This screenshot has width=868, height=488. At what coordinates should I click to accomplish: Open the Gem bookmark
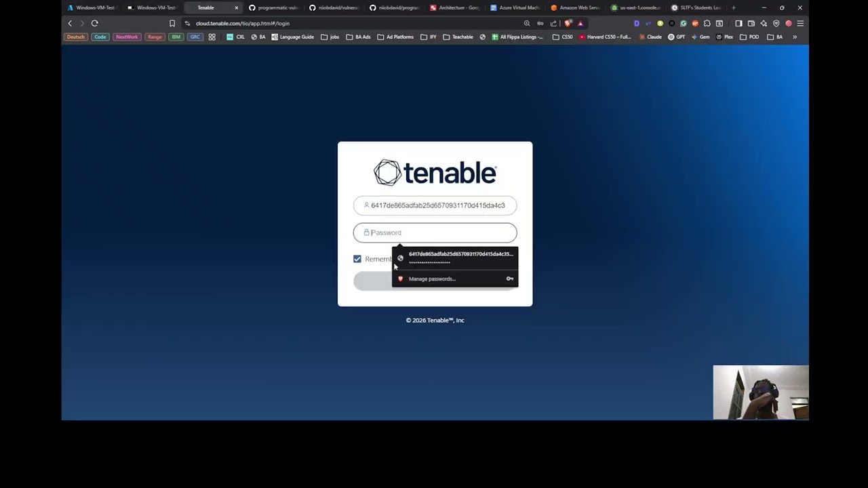pos(701,37)
